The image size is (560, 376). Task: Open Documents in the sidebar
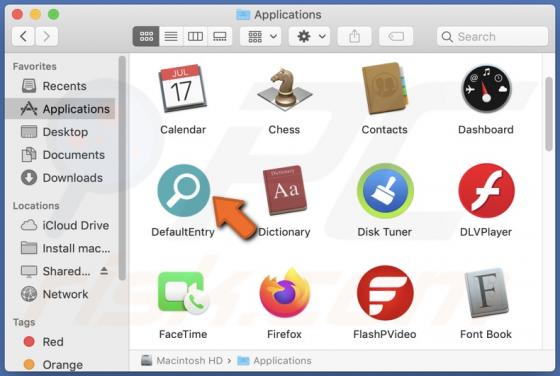pyautogui.click(x=60, y=155)
